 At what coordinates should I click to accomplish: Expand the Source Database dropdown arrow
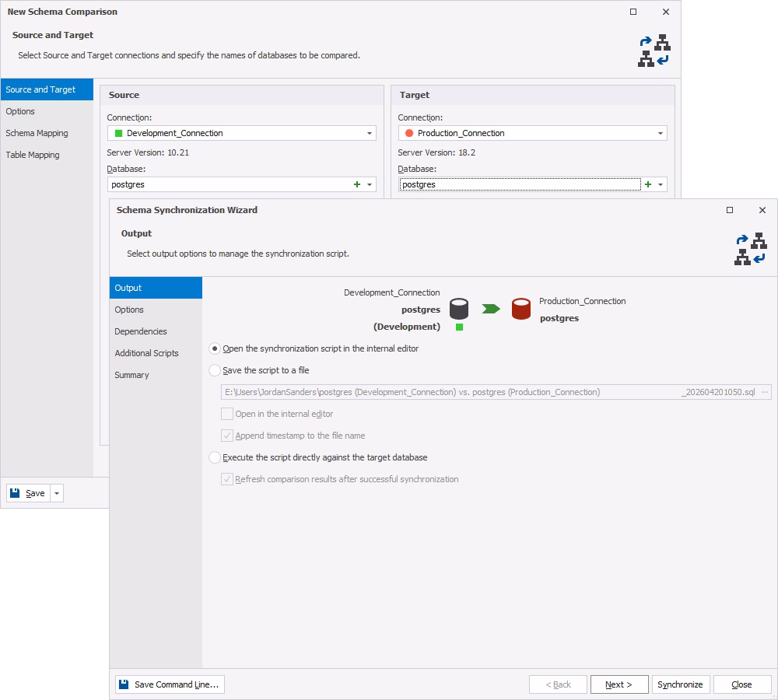click(369, 184)
